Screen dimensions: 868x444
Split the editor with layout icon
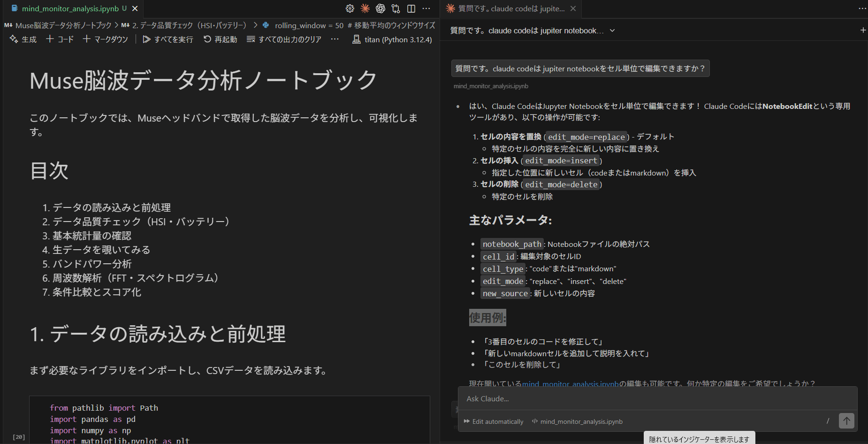(x=411, y=8)
